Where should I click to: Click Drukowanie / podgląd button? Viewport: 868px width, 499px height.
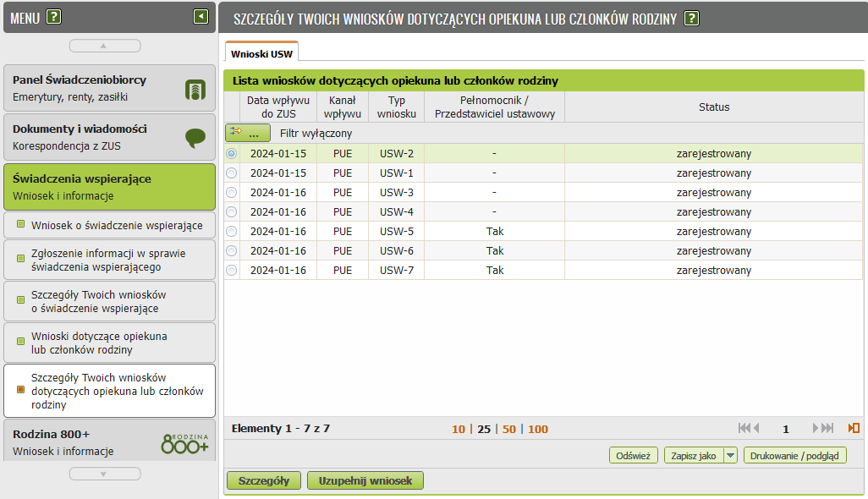tap(794, 455)
